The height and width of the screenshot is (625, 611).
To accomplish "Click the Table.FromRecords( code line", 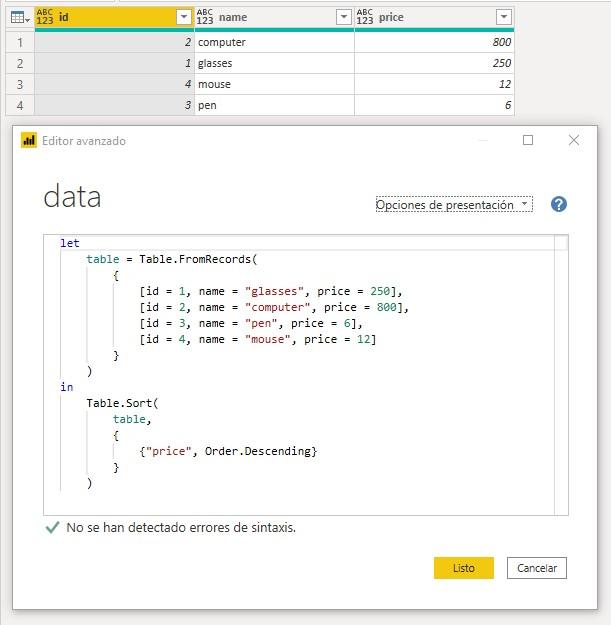I will click(x=172, y=259).
